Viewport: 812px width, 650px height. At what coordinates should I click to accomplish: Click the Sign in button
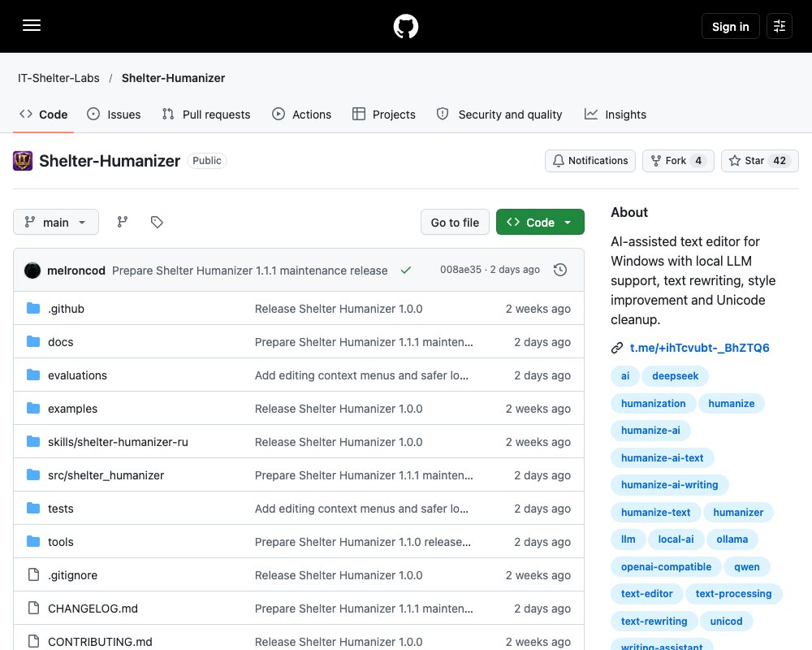(x=730, y=27)
